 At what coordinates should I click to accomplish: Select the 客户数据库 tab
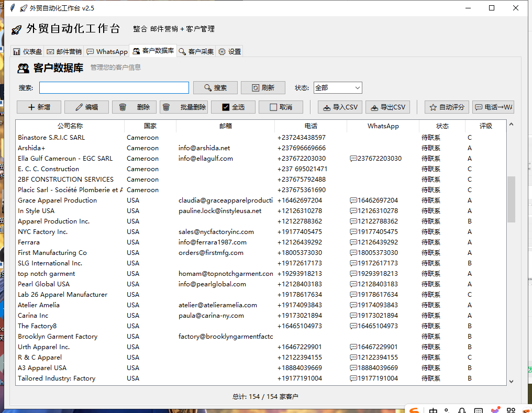point(153,51)
